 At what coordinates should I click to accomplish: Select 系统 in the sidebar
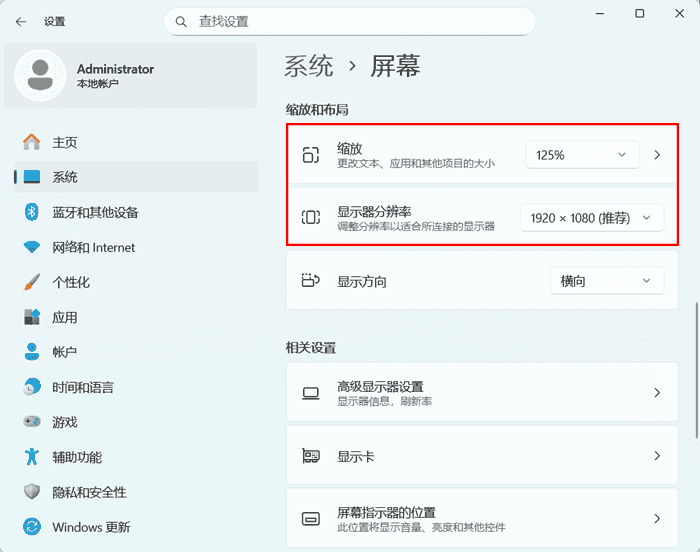tap(136, 177)
